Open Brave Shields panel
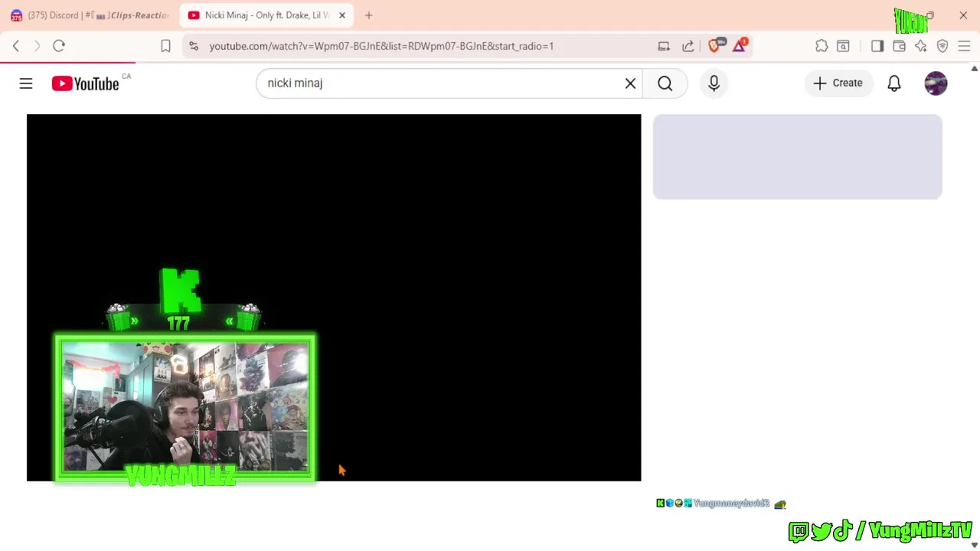 tap(715, 45)
